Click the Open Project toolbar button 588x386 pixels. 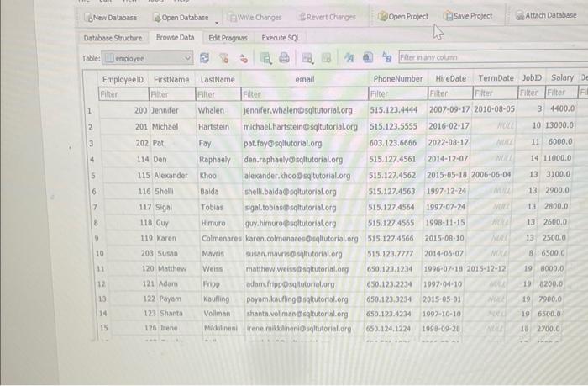tap(403, 16)
